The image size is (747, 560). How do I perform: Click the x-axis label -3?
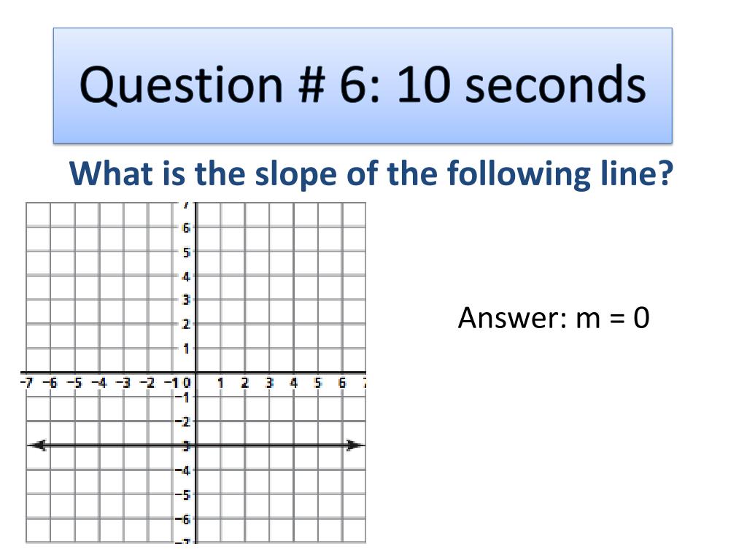tap(123, 383)
